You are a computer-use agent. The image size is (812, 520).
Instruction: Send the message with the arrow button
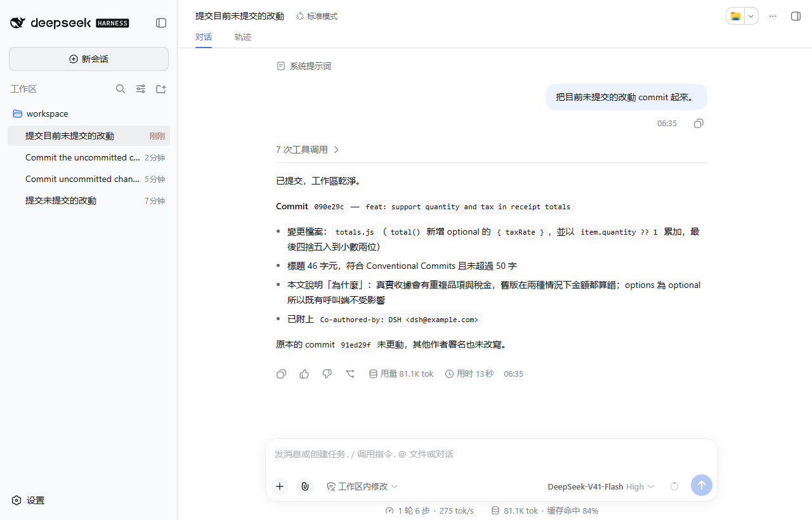pyautogui.click(x=702, y=485)
